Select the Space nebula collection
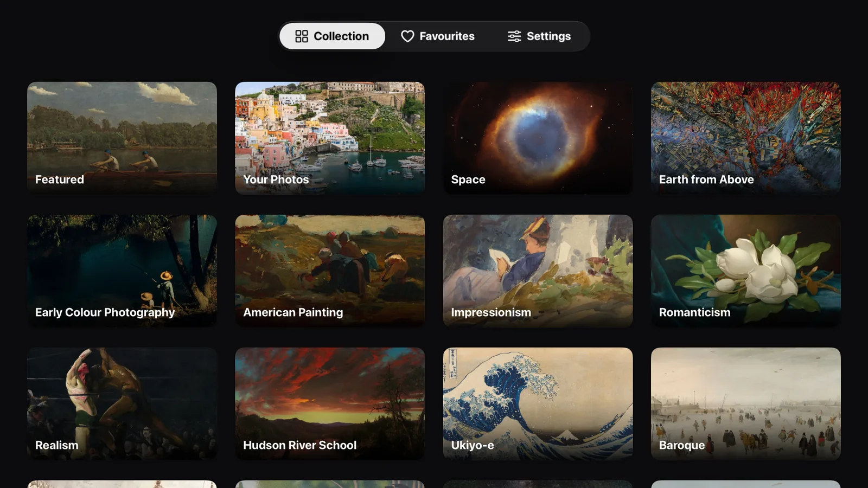The width and height of the screenshot is (868, 488). [x=538, y=138]
